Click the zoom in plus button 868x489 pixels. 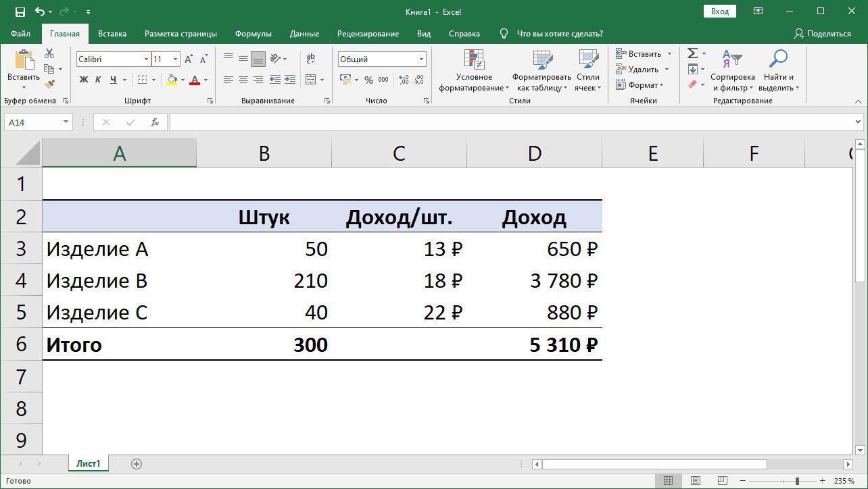point(823,481)
